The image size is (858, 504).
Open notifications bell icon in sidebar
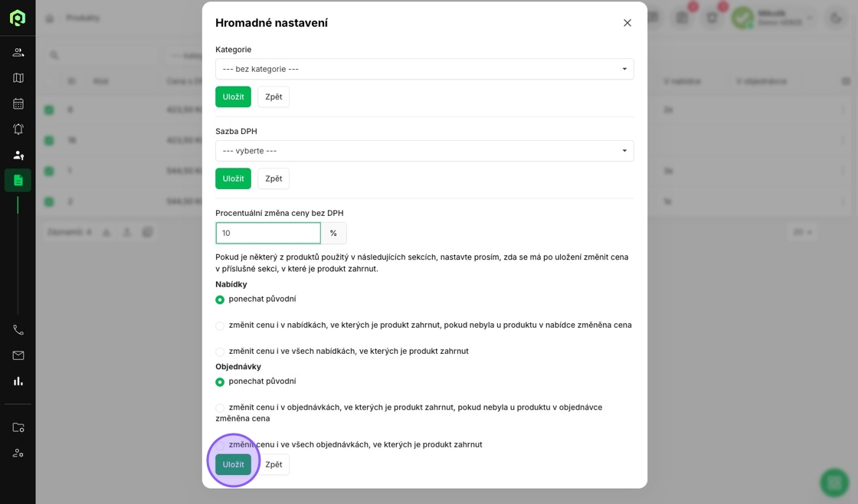point(18,129)
